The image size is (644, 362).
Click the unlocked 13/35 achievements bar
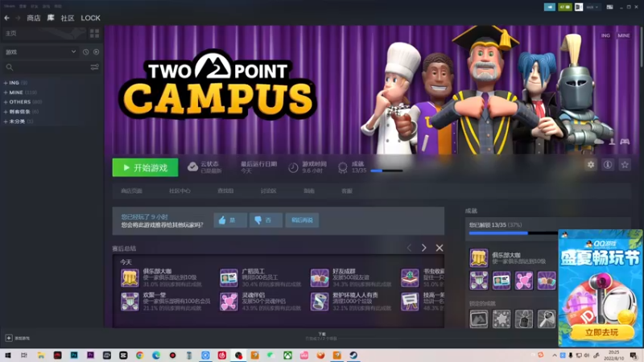[x=513, y=233]
